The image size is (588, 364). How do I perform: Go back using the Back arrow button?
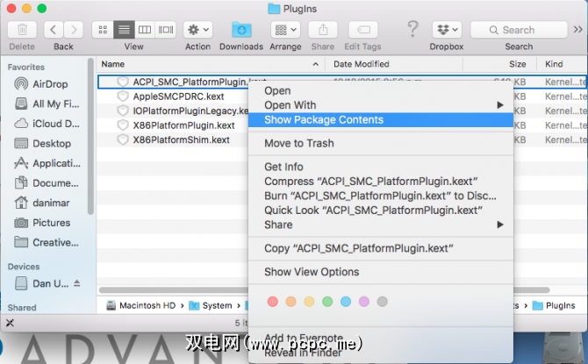point(53,30)
